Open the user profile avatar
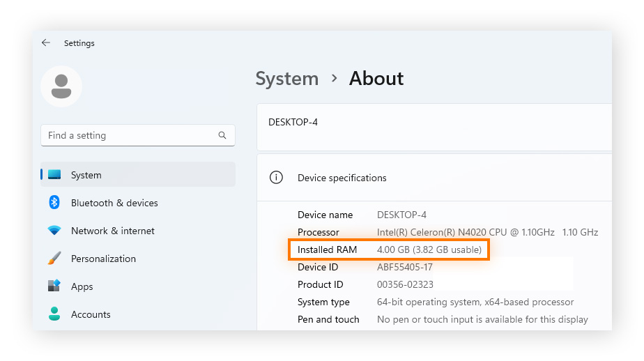 click(61, 86)
